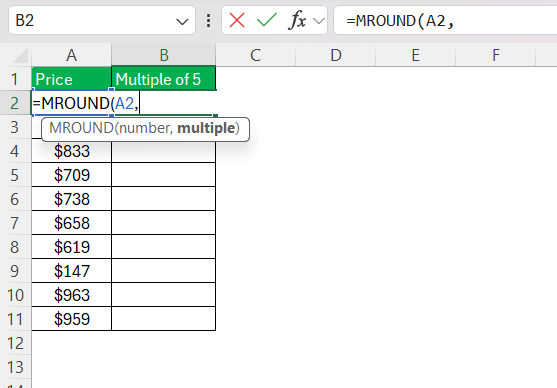This screenshot has height=388, width=557.
Task: Click the cell containing $738
Action: (x=71, y=199)
